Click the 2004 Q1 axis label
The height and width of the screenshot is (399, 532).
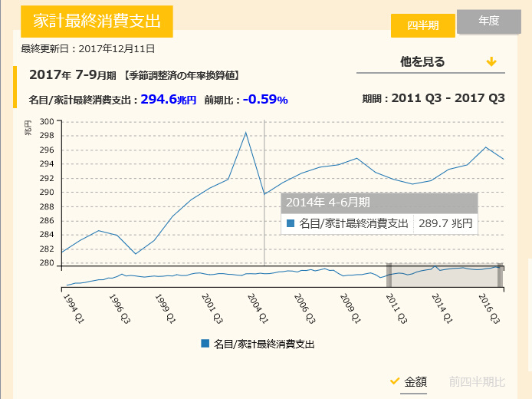[258, 308]
